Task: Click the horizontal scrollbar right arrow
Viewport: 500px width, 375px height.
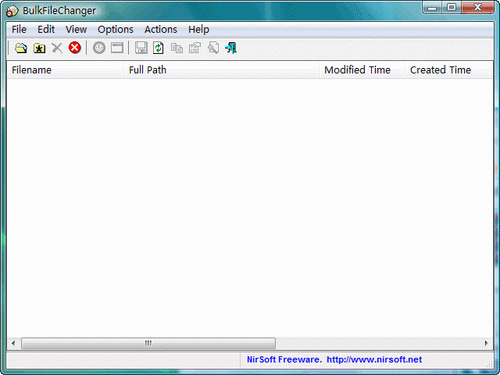Action: [x=486, y=343]
